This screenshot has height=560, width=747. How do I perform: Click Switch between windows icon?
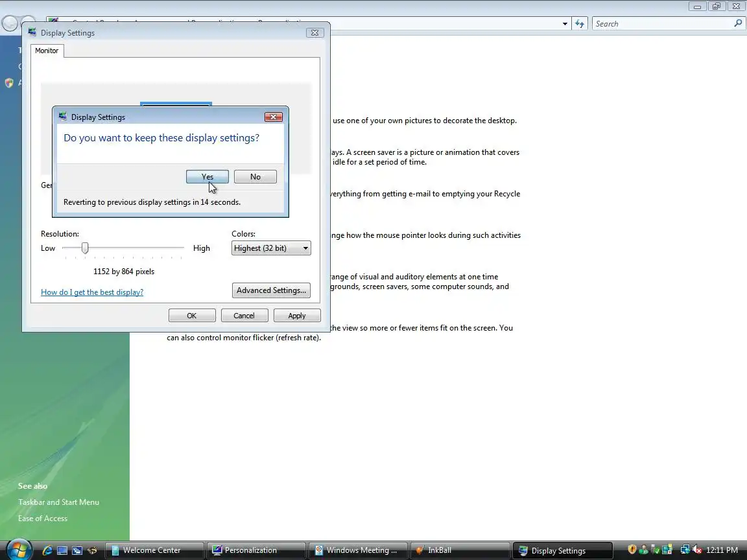coord(77,550)
